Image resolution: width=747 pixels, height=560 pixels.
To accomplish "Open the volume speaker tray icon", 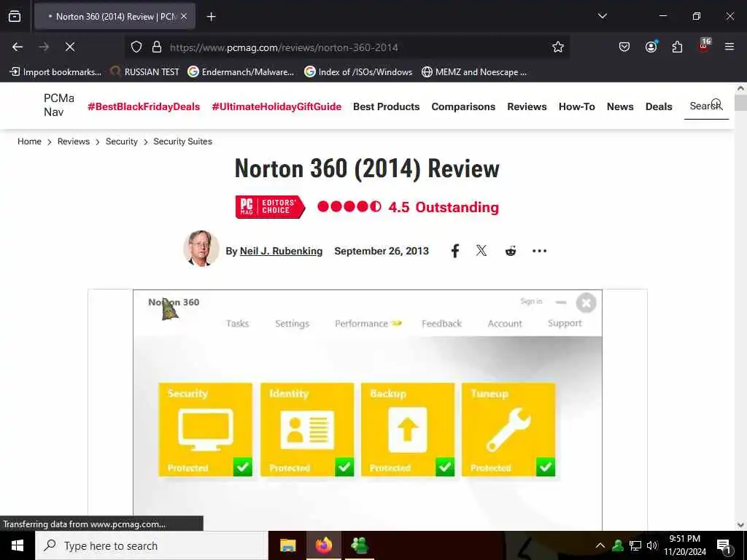I will click(x=651, y=545).
